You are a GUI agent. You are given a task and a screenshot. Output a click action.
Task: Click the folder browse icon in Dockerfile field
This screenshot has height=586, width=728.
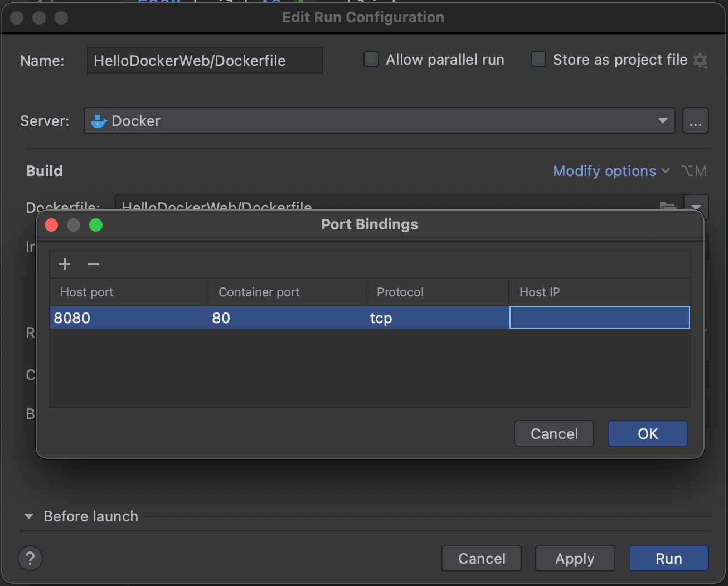point(668,206)
